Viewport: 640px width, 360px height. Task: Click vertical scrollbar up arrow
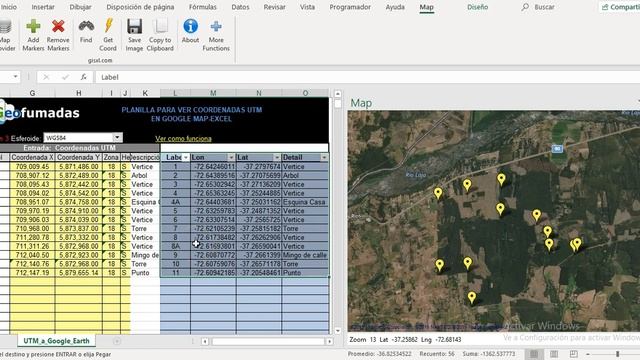(338, 94)
